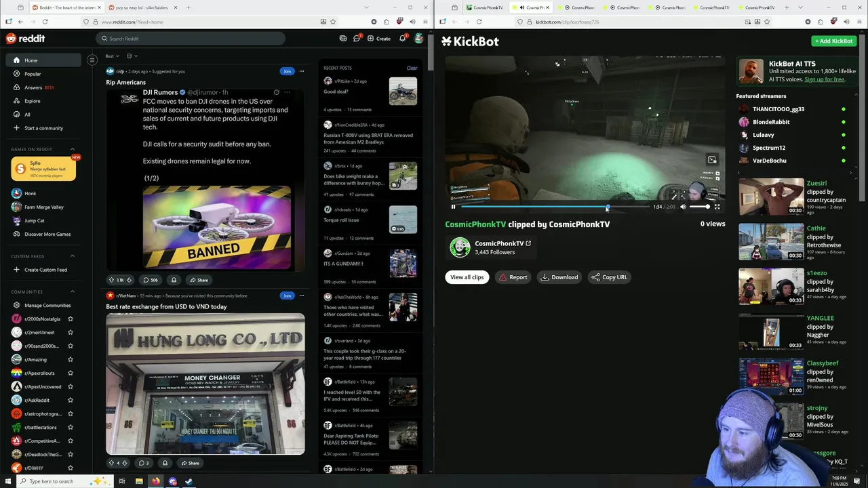The height and width of the screenshot is (488, 868).
Task: Click the Reddit advertise icon
Action: coord(343,39)
